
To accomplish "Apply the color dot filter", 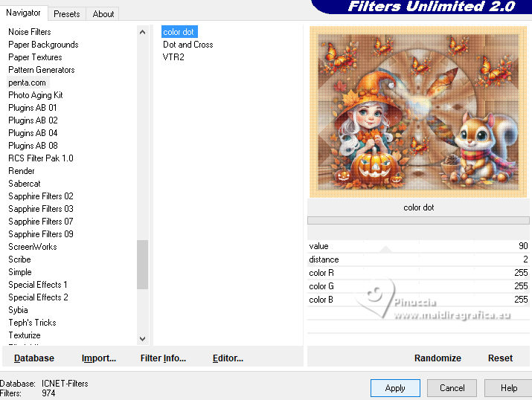I will pos(395,388).
